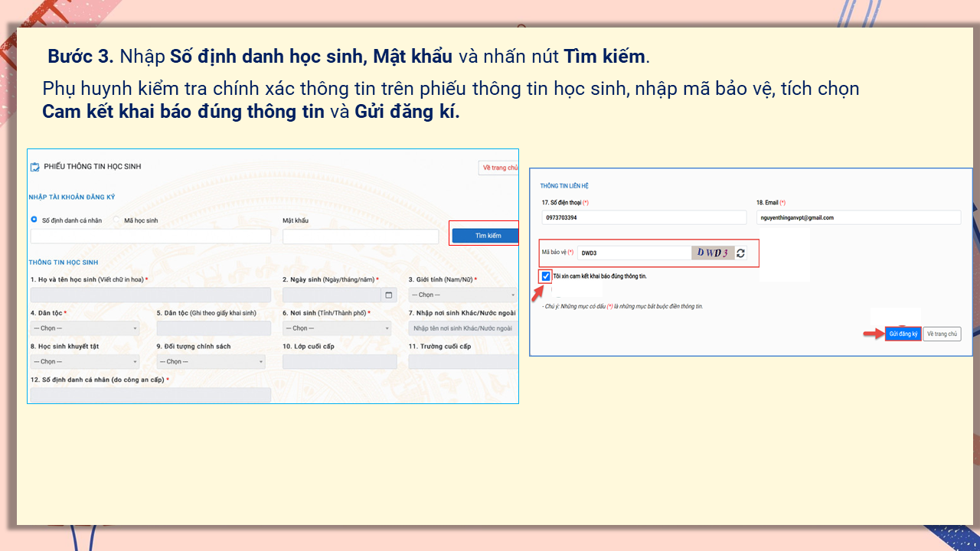
Task: Open the calendar picker for Ngày sinh
Action: pyautogui.click(x=390, y=294)
